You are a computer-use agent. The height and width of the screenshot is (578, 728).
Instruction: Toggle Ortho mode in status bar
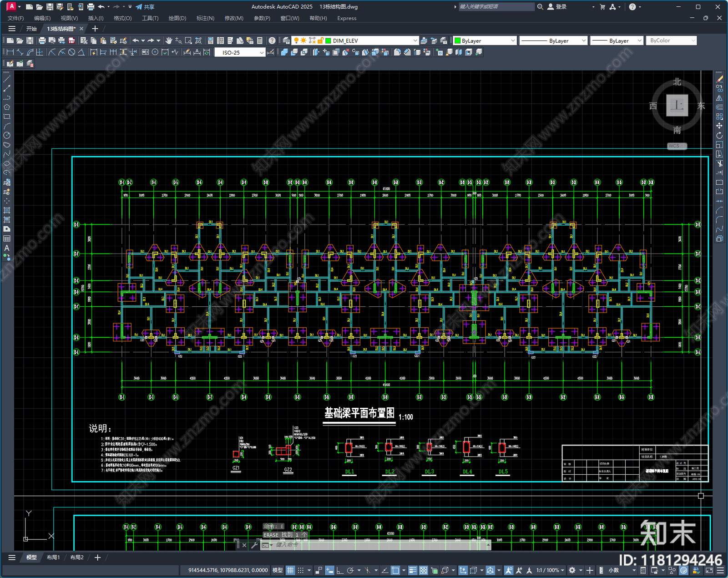coord(339,570)
